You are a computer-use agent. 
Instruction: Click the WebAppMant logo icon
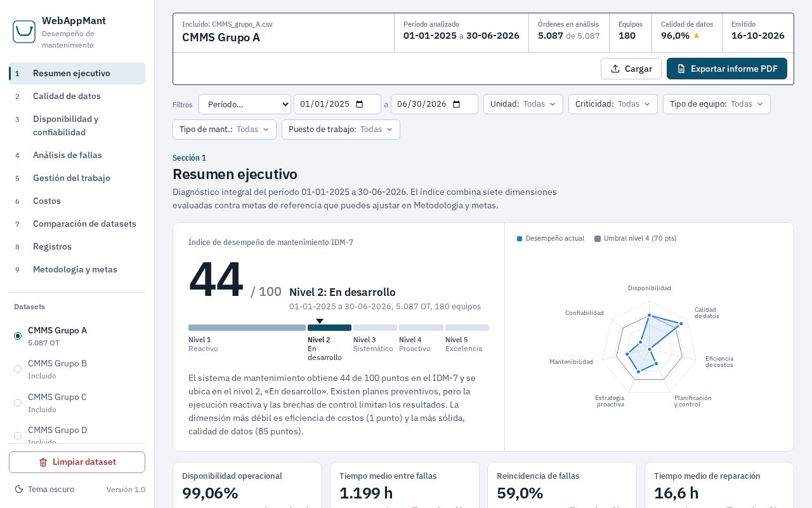coord(24,32)
